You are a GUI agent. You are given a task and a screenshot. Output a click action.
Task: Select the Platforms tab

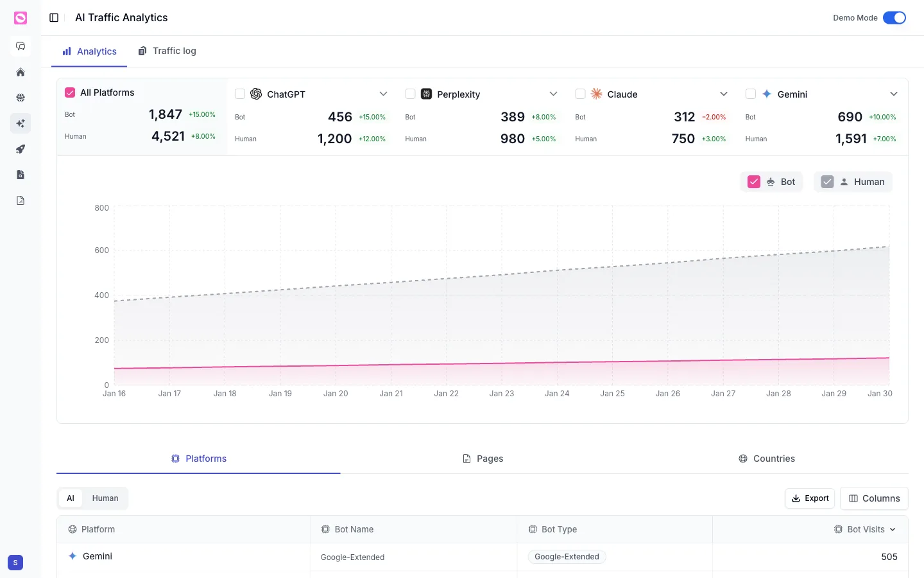click(x=198, y=459)
